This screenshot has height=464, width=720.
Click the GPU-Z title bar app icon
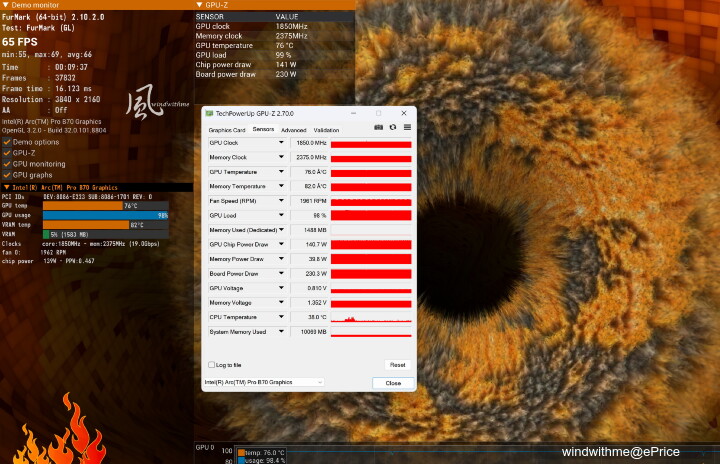[x=209, y=113]
